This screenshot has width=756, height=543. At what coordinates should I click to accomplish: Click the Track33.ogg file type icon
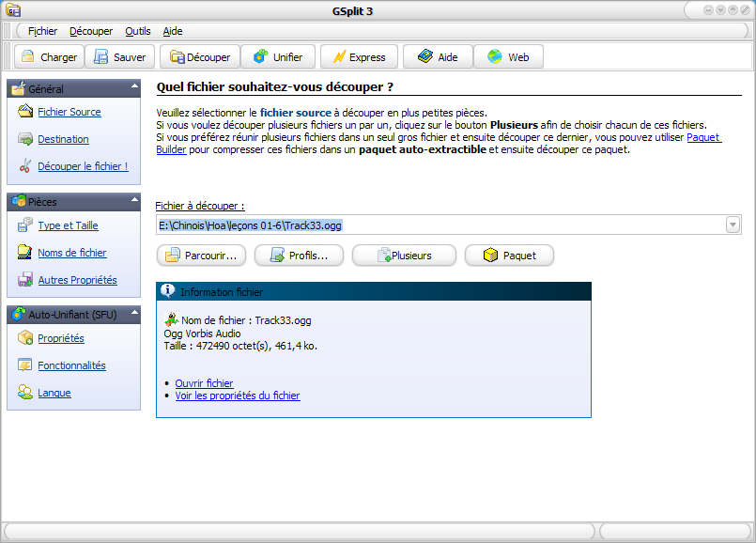click(x=172, y=319)
